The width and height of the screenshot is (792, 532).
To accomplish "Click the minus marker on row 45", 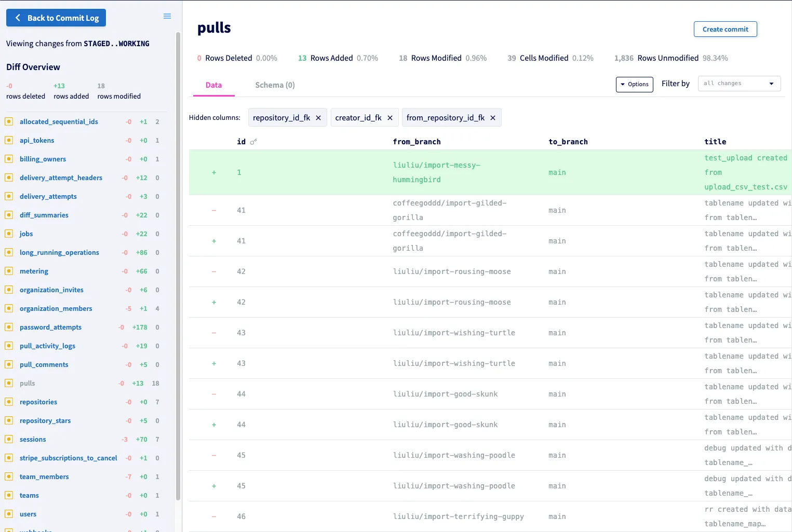I will (x=214, y=455).
